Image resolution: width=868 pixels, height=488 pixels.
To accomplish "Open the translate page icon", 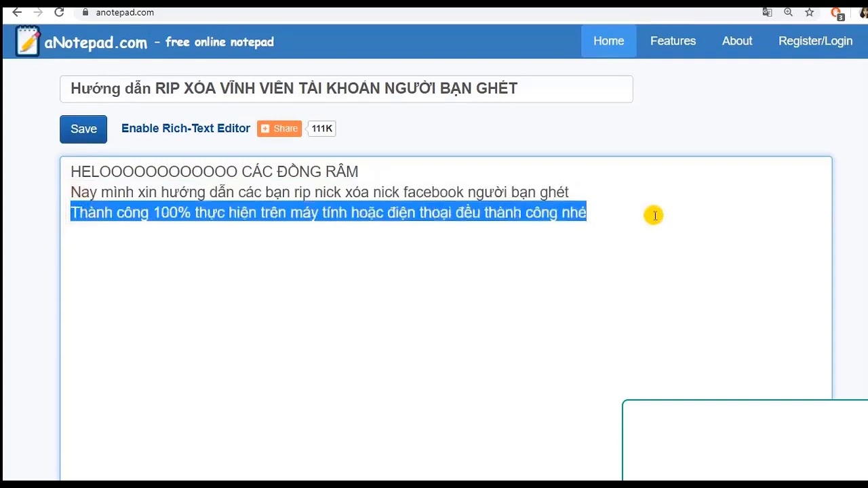I will pos(767,12).
